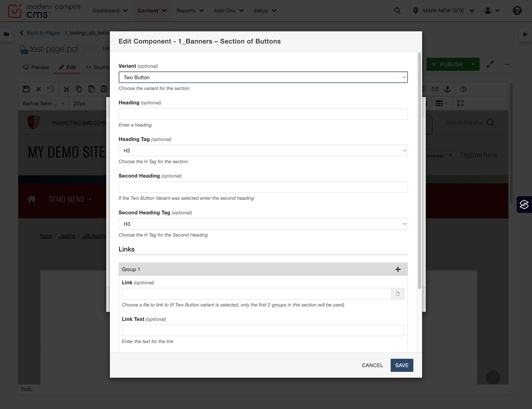Click the exit without saving X icon

coord(38,89)
